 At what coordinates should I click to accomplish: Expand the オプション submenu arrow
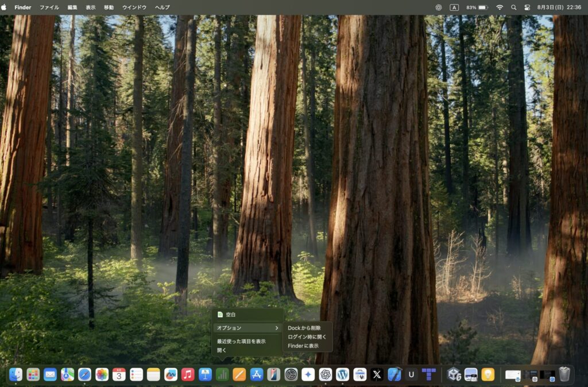click(277, 328)
